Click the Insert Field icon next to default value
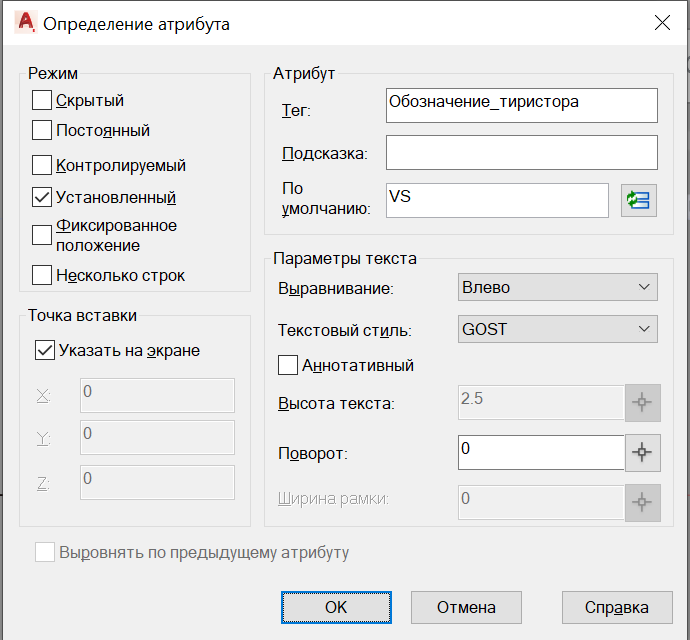 [x=639, y=201]
